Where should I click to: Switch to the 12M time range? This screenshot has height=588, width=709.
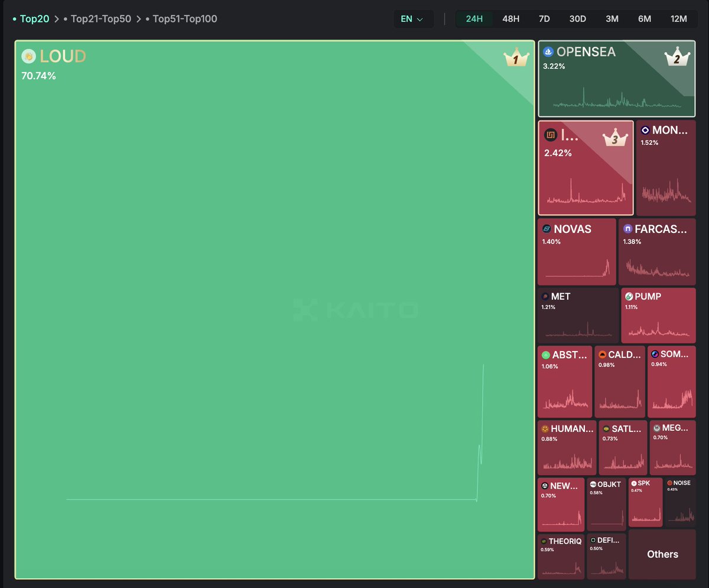pyautogui.click(x=679, y=19)
